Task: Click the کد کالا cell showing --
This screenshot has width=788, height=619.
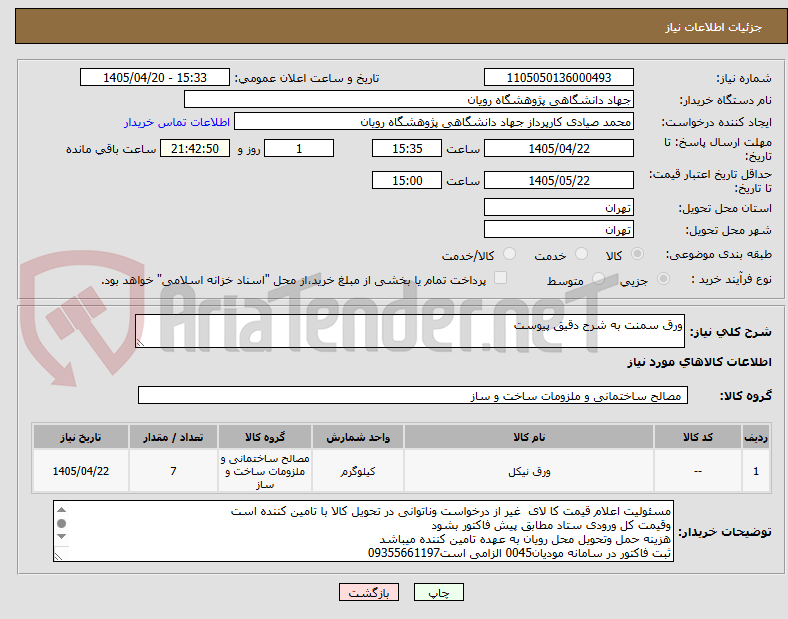Action: [x=698, y=471]
